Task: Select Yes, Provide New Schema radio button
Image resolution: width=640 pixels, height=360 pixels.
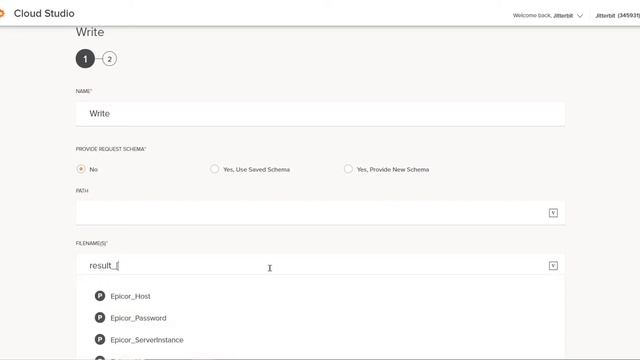Action: pos(348,169)
